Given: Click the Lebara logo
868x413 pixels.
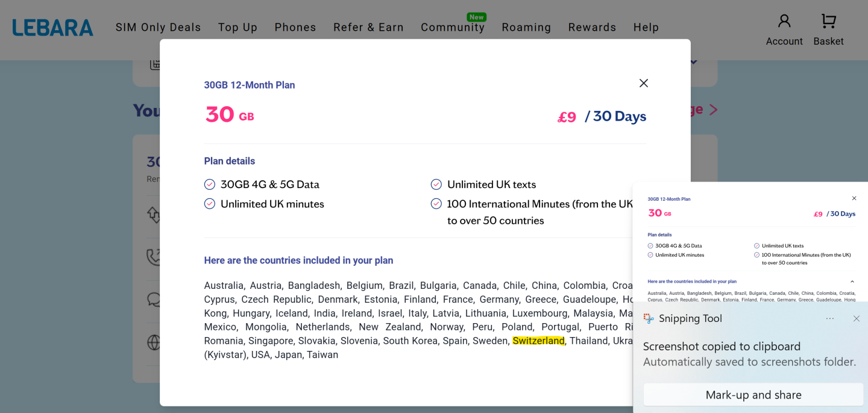Looking at the screenshot, I should click(53, 28).
